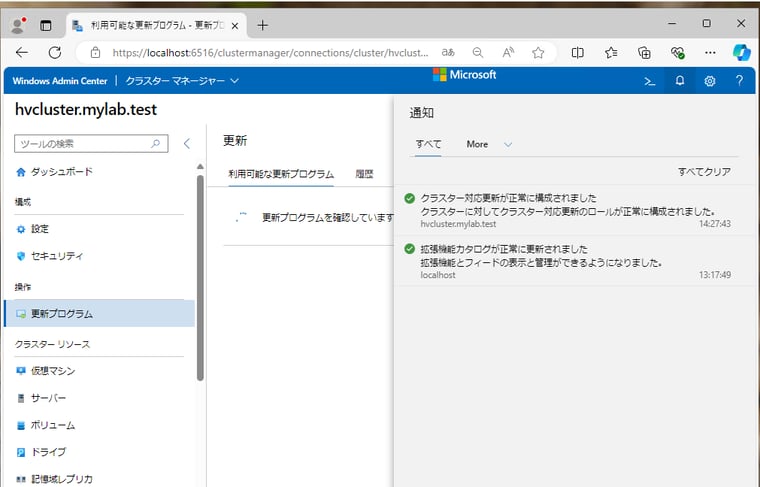Click the 13:17:49 notification timestamp

[715, 275]
